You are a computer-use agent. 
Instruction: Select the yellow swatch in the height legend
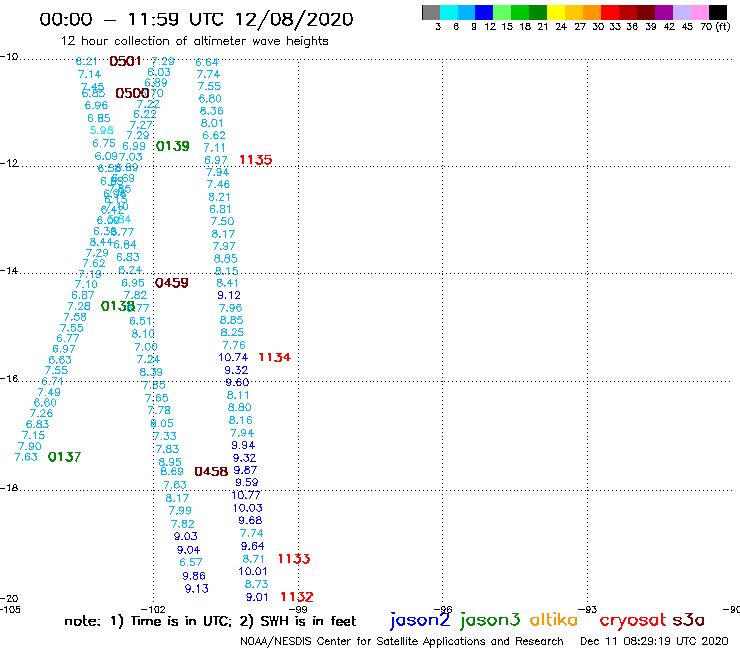[556, 12]
